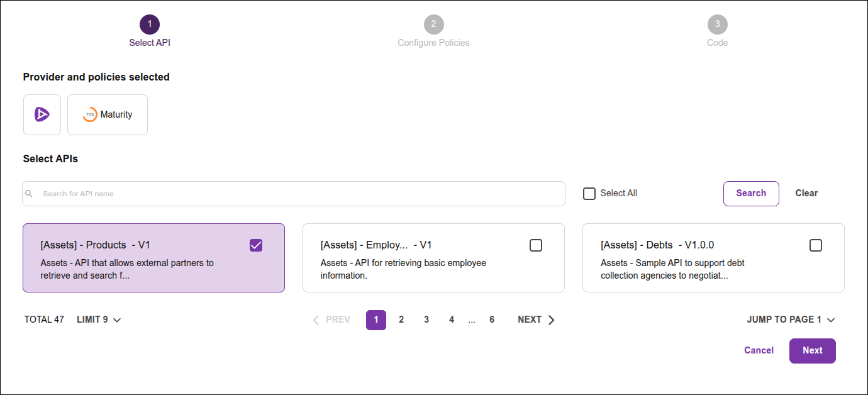Open the LIMIT 9 dropdown

point(98,320)
